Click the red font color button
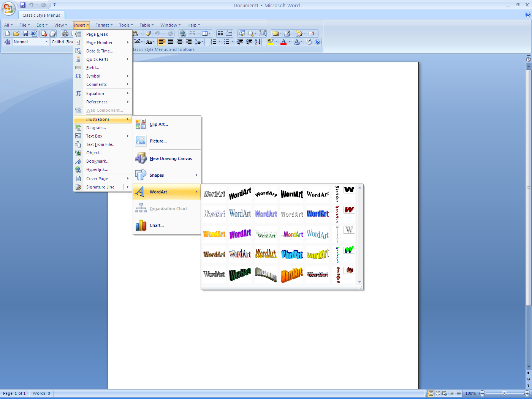The height and width of the screenshot is (399, 532). click(283, 42)
